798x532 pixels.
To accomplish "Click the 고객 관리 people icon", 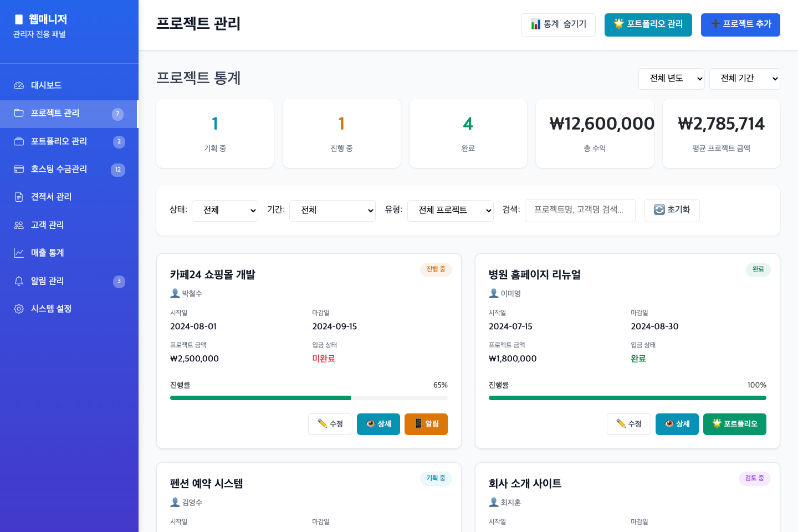I will [x=19, y=225].
